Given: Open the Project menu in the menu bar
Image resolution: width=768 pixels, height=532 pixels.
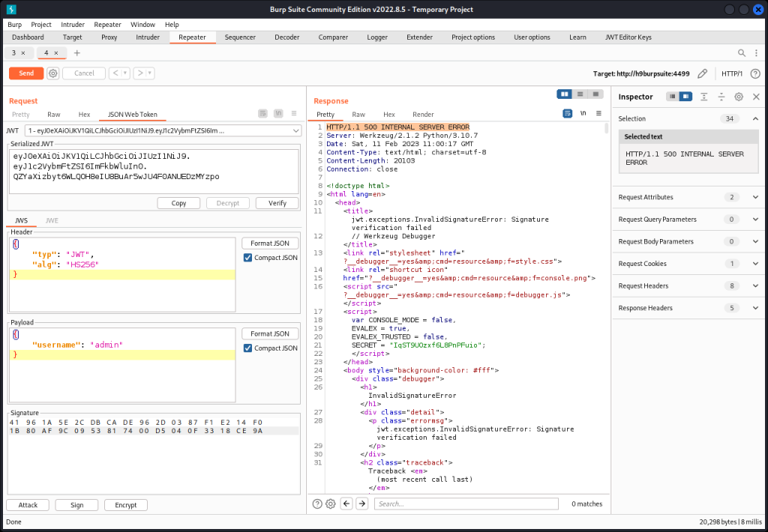Looking at the screenshot, I should point(41,25).
